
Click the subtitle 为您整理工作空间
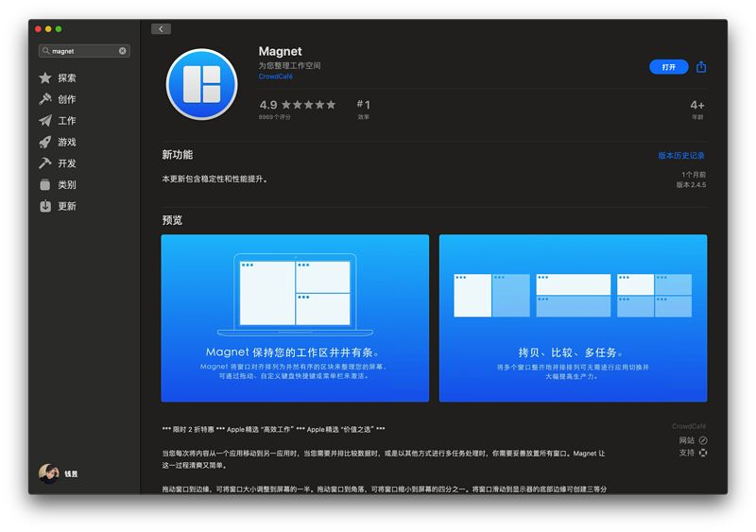[289, 65]
